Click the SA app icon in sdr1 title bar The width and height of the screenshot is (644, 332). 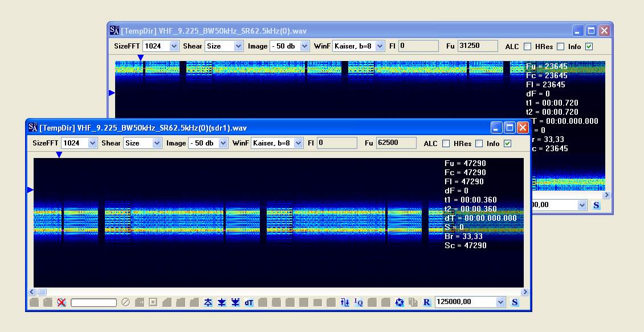[33, 128]
